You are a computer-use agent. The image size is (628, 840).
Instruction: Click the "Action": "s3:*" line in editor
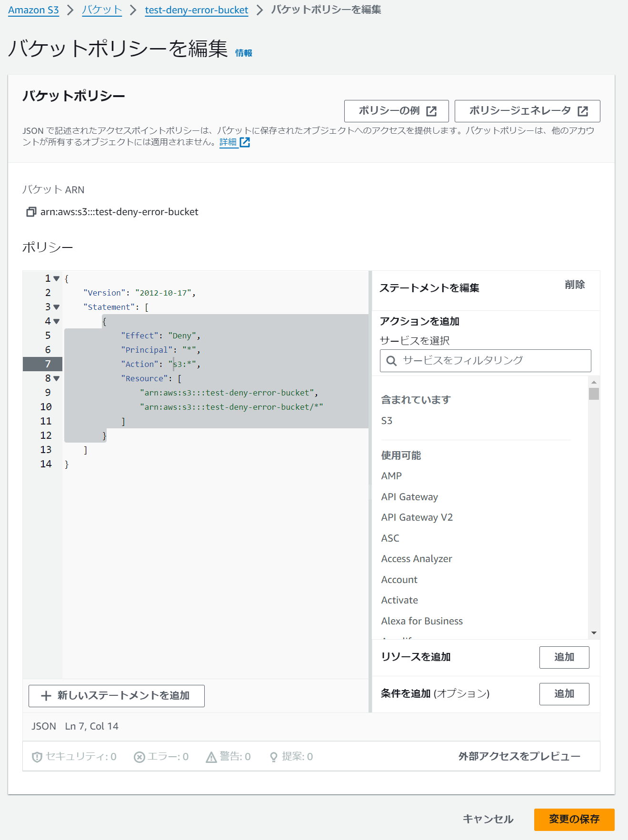tap(161, 364)
